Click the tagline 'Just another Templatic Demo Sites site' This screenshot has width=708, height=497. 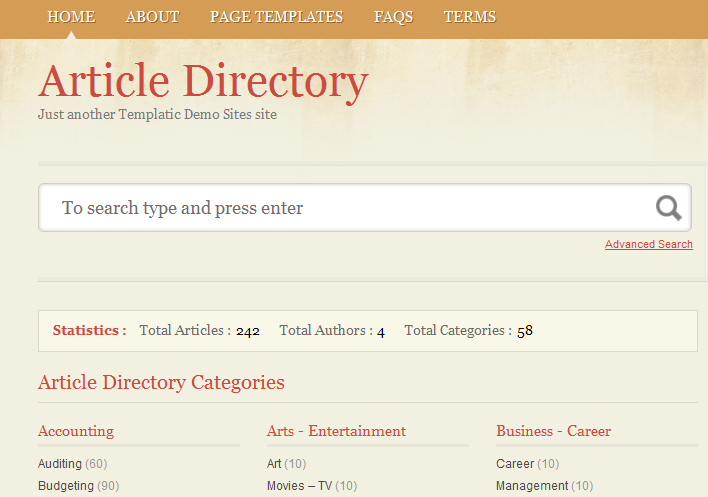click(158, 114)
